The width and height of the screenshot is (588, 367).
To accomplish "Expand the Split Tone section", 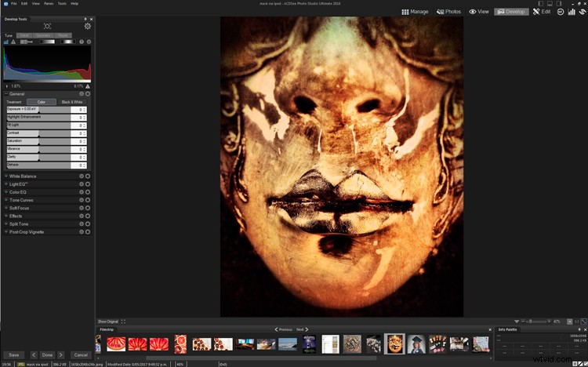I will tap(19, 223).
